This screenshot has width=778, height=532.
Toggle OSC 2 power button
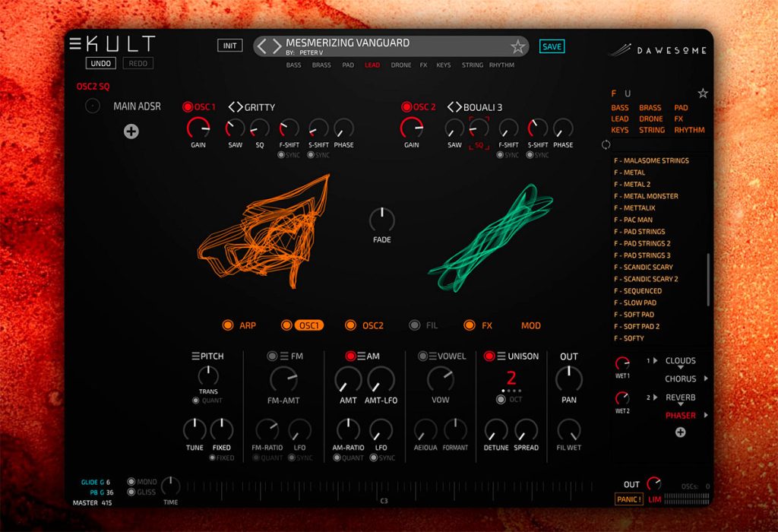[406, 106]
